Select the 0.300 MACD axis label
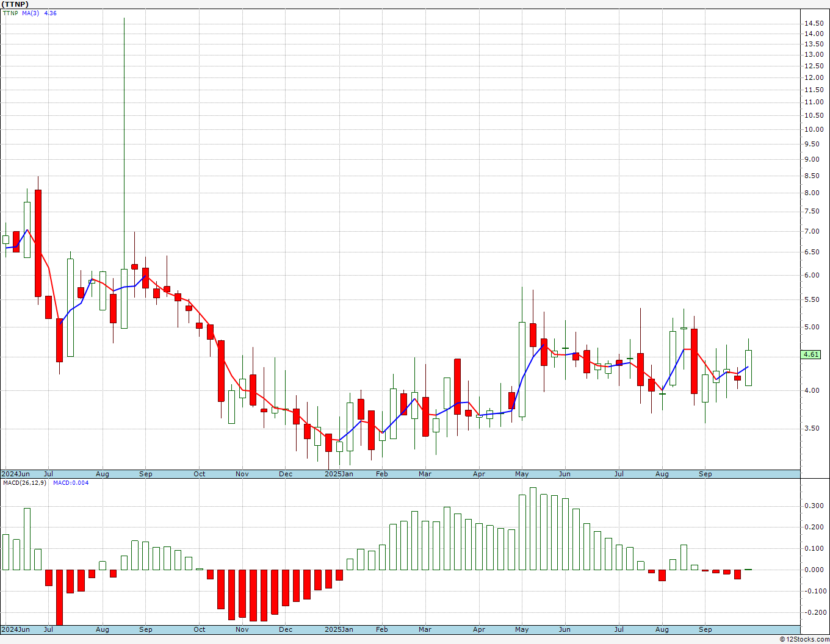 click(814, 506)
